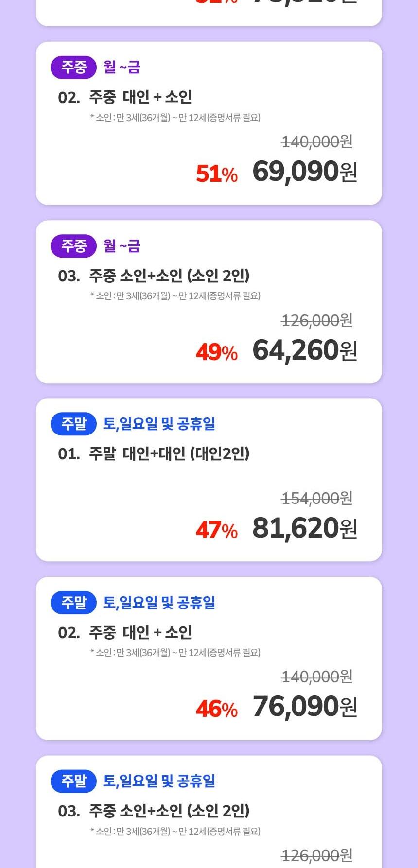Screen dimensions: 418x868
Task: Click the 소인 age note in the 64,260원 card
Action: [175, 295]
